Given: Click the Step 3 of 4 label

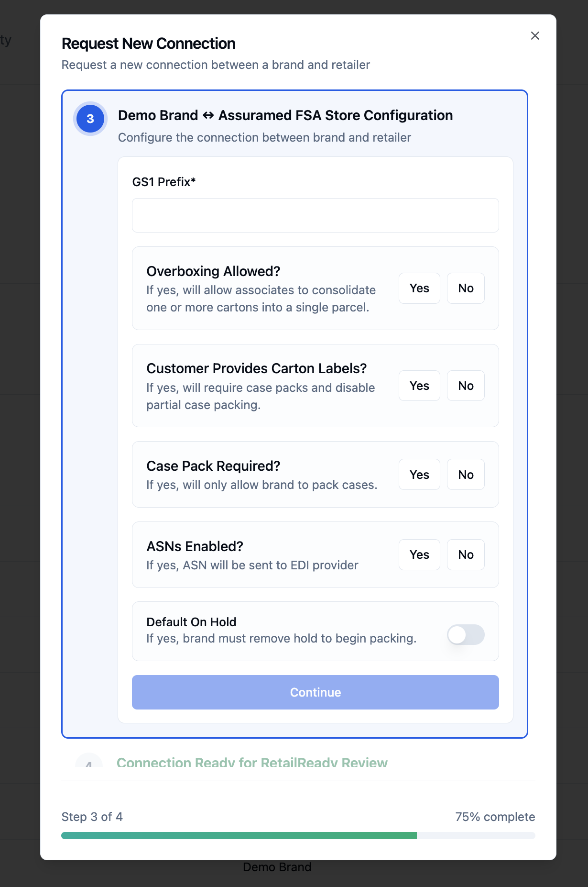Looking at the screenshot, I should (92, 817).
